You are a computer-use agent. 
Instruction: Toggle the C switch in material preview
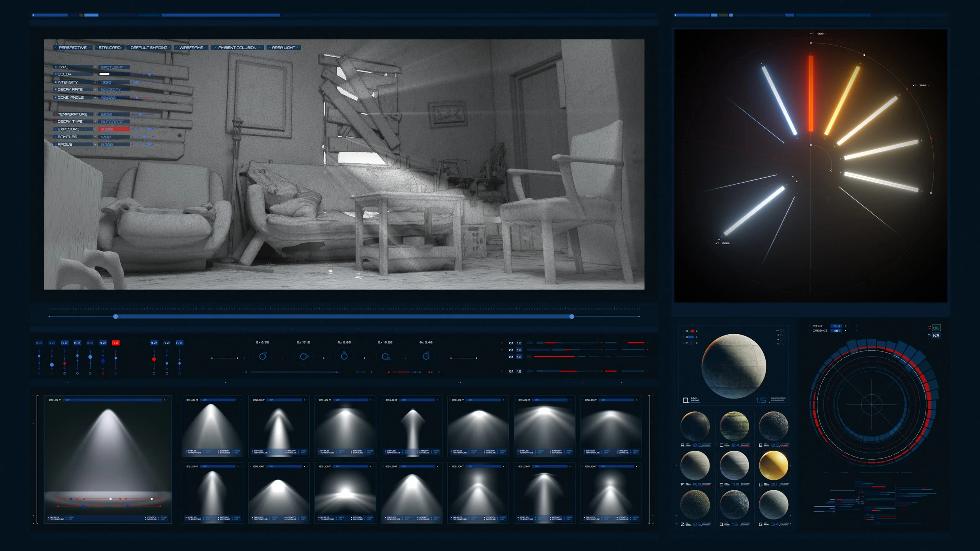pos(691,343)
